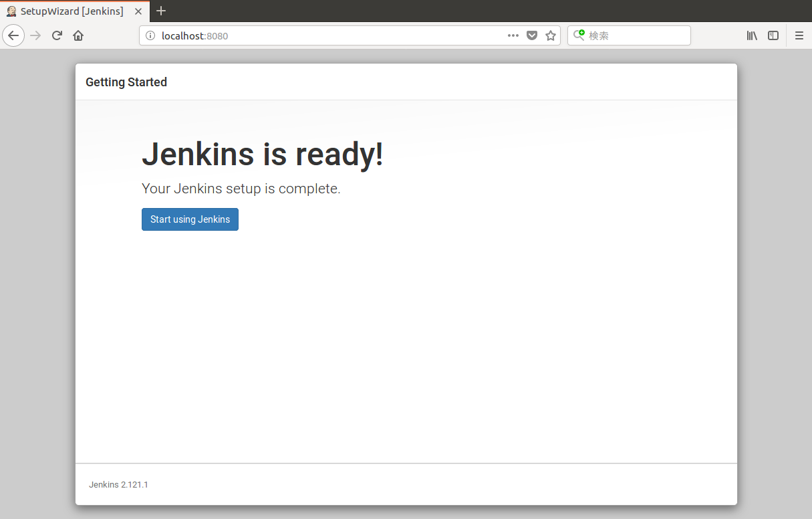Save page to Pocket
Screen dimensions: 812x519
click(532, 35)
